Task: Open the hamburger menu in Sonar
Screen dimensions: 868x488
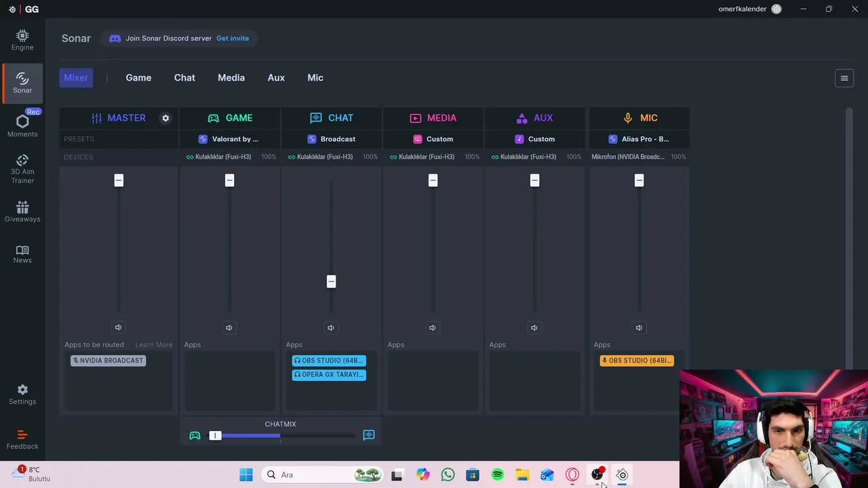Action: click(x=844, y=78)
